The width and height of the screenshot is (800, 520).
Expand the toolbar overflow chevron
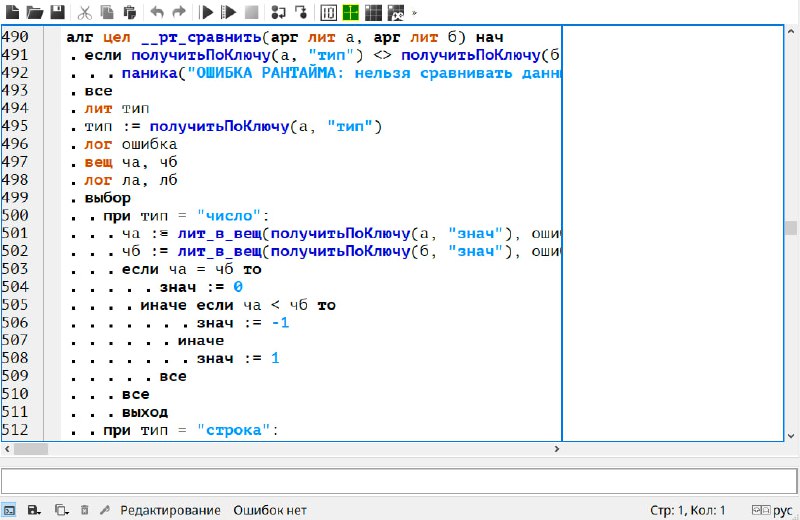(414, 13)
